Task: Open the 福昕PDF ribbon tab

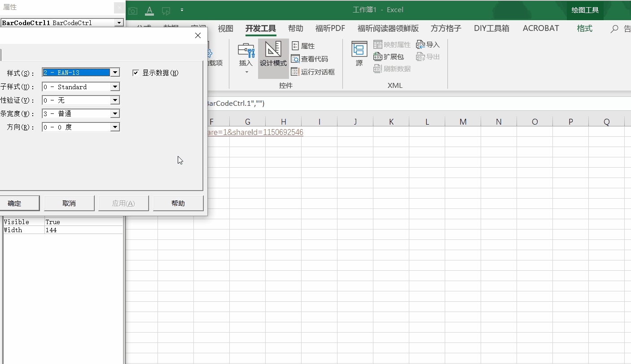Action: click(x=330, y=28)
